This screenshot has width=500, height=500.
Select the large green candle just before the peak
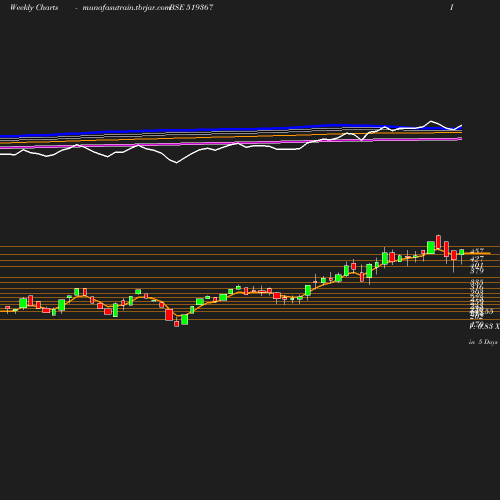(x=431, y=247)
